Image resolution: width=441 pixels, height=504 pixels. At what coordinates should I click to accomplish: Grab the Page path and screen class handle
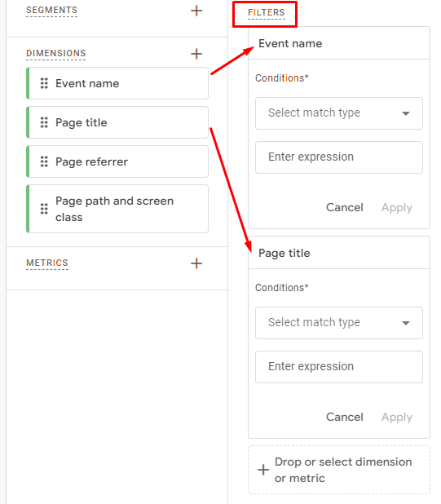[44, 209]
